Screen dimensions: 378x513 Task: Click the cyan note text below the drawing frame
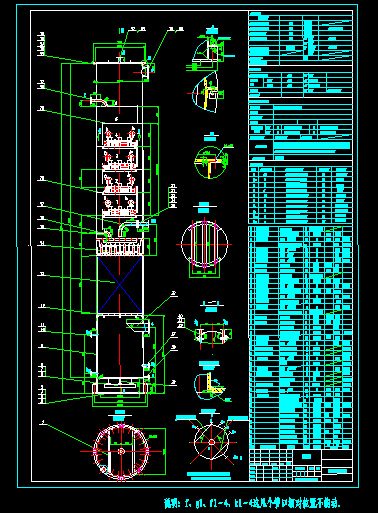252,502
